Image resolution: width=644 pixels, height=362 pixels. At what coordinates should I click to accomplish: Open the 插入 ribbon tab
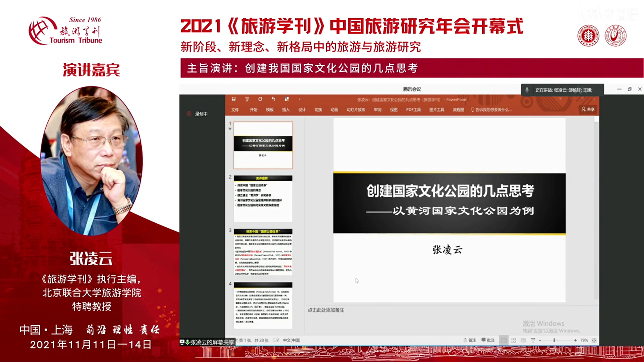point(286,110)
